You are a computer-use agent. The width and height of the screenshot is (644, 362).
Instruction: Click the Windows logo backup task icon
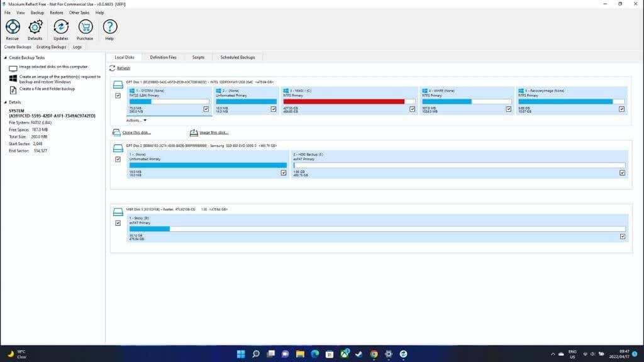(13, 78)
